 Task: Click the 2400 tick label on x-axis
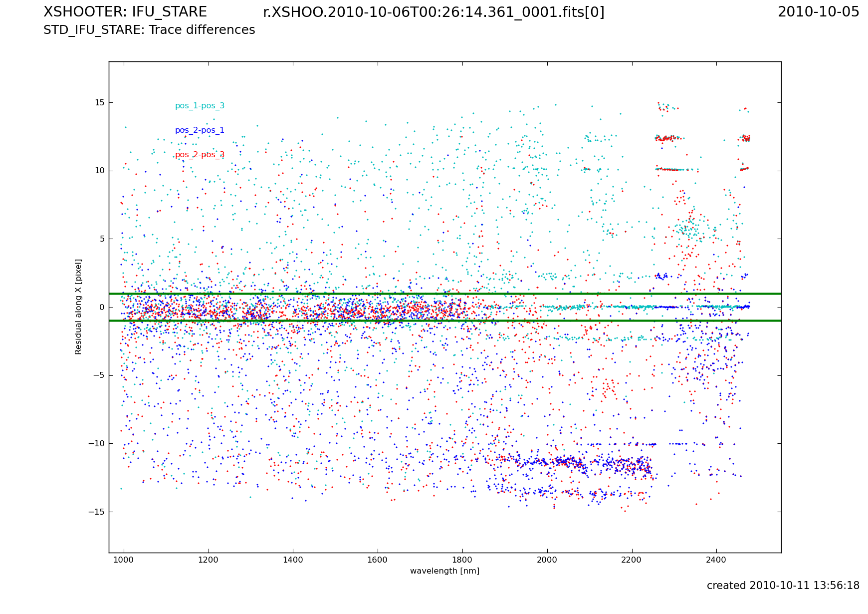716,560
